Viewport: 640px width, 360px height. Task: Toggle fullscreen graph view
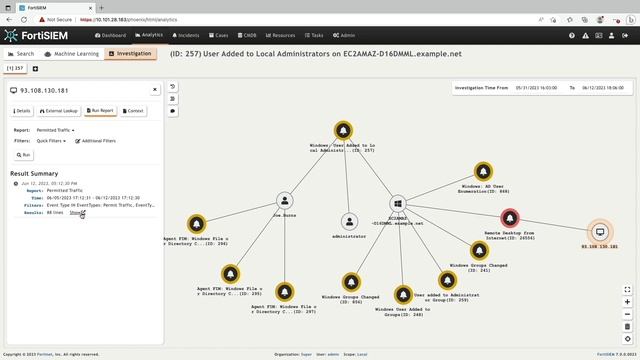[x=627, y=290]
